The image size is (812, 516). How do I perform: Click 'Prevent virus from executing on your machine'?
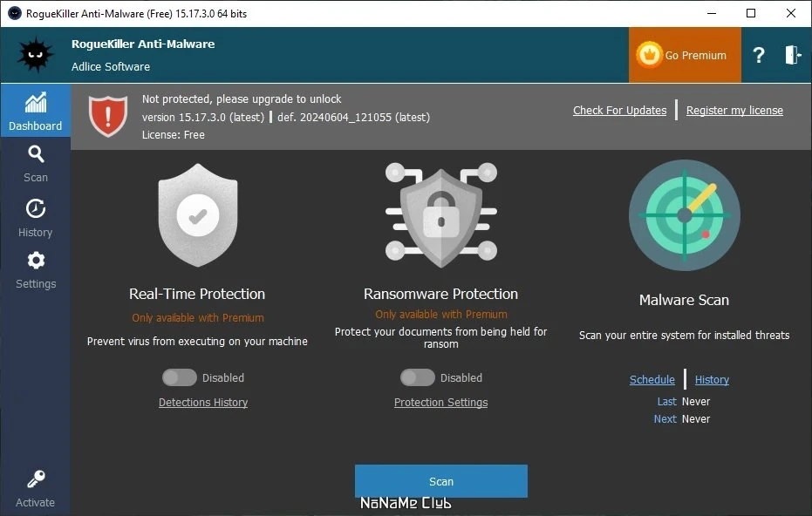197,341
